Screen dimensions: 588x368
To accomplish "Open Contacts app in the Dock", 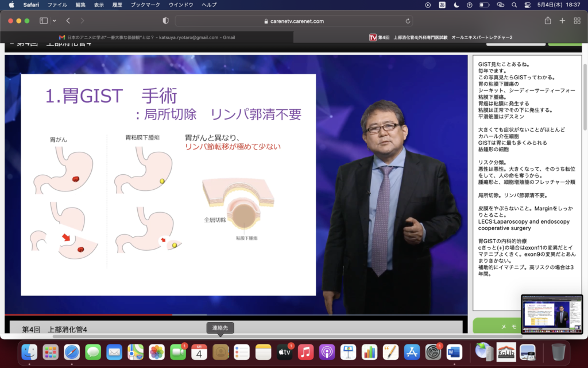I will pos(220,351).
